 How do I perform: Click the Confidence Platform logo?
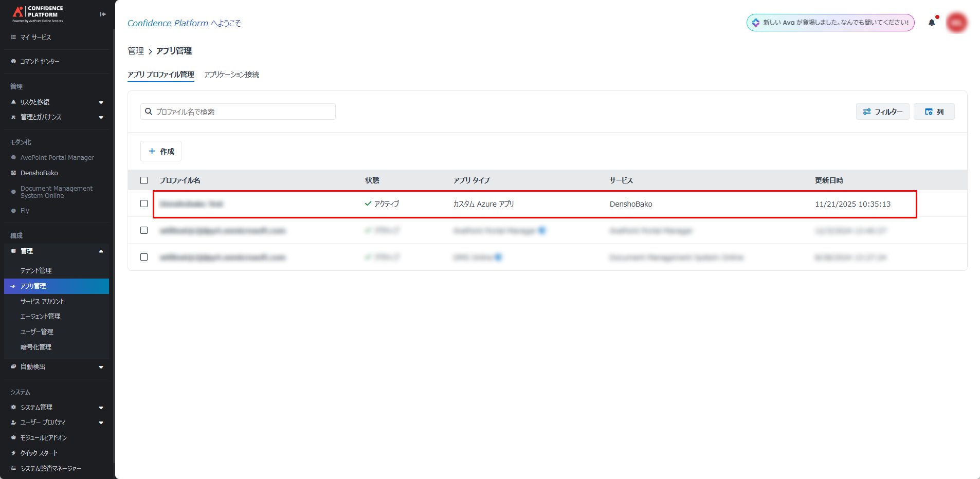pyautogui.click(x=38, y=14)
